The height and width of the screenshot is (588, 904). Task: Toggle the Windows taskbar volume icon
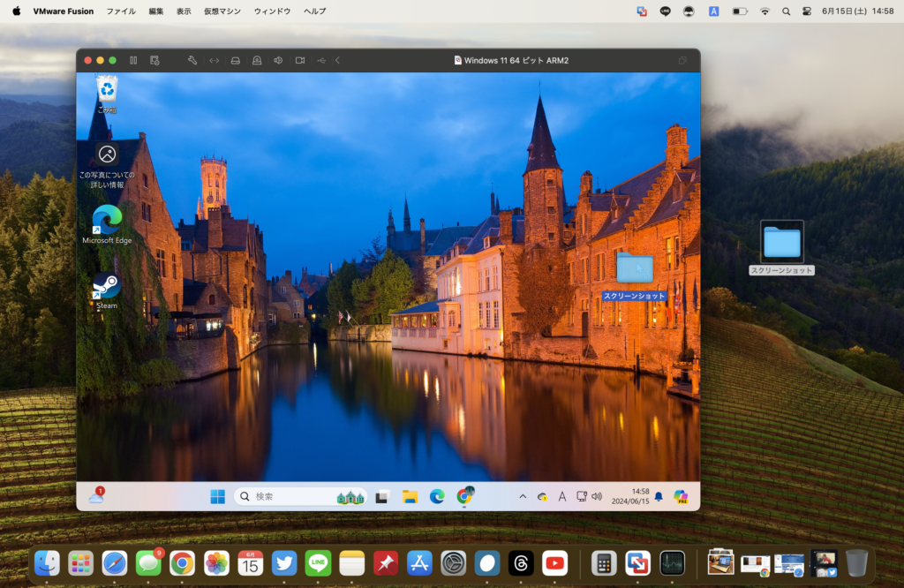pos(597,496)
